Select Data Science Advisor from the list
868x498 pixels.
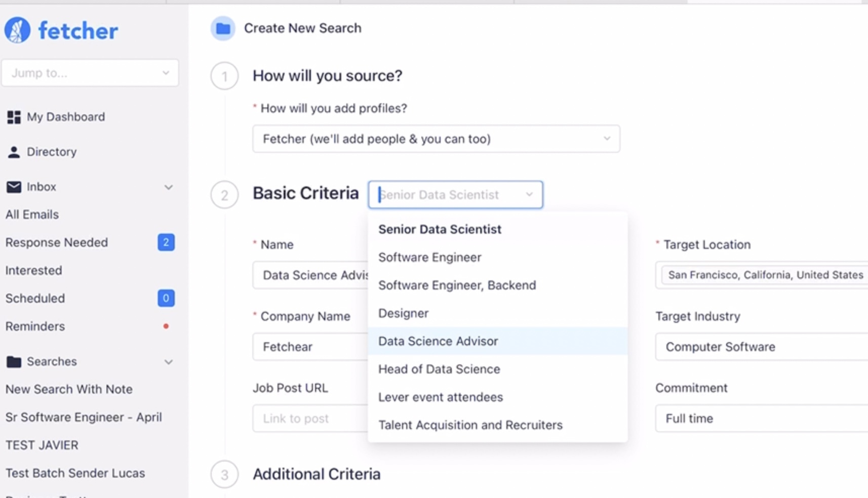[x=438, y=341]
